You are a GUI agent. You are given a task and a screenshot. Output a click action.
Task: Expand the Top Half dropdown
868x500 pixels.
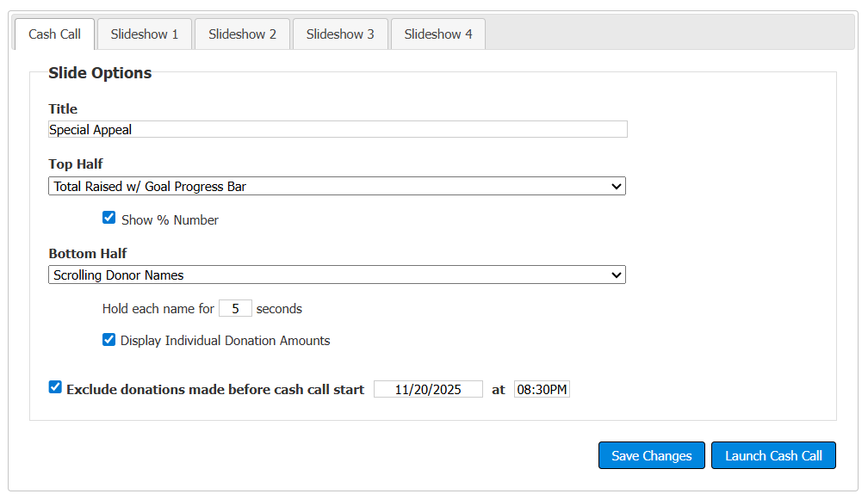click(338, 186)
